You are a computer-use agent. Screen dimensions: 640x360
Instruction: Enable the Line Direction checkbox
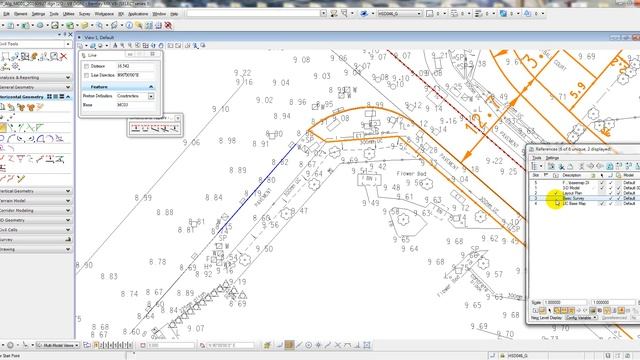pyautogui.click(x=86, y=76)
